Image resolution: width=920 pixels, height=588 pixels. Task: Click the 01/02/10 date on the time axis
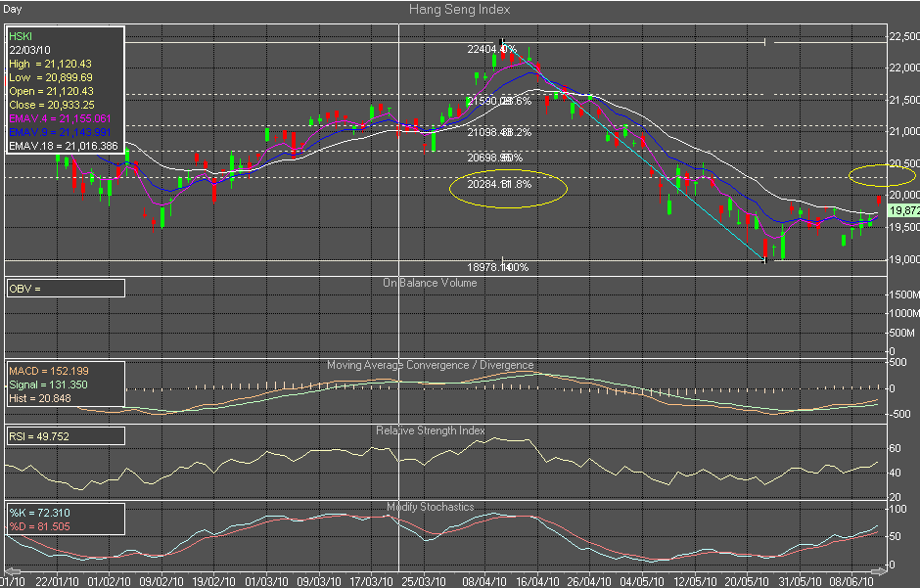click(x=110, y=581)
